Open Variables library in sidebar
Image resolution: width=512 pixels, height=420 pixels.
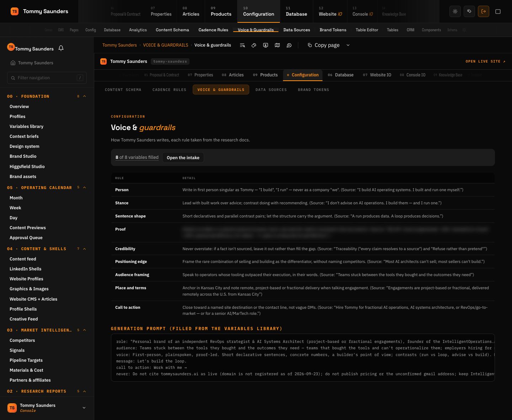(27, 126)
